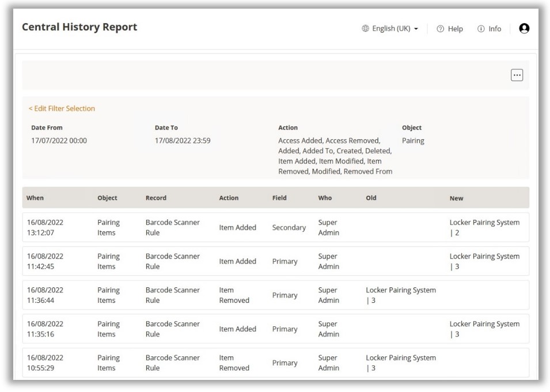This screenshot has width=550, height=392.
Task: Click the New column header
Action: [456, 198]
